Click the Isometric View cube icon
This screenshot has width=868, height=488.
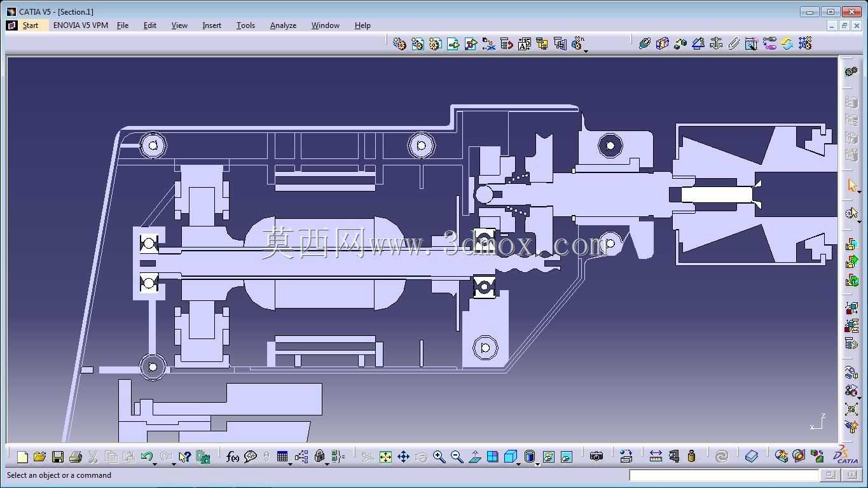(510, 457)
